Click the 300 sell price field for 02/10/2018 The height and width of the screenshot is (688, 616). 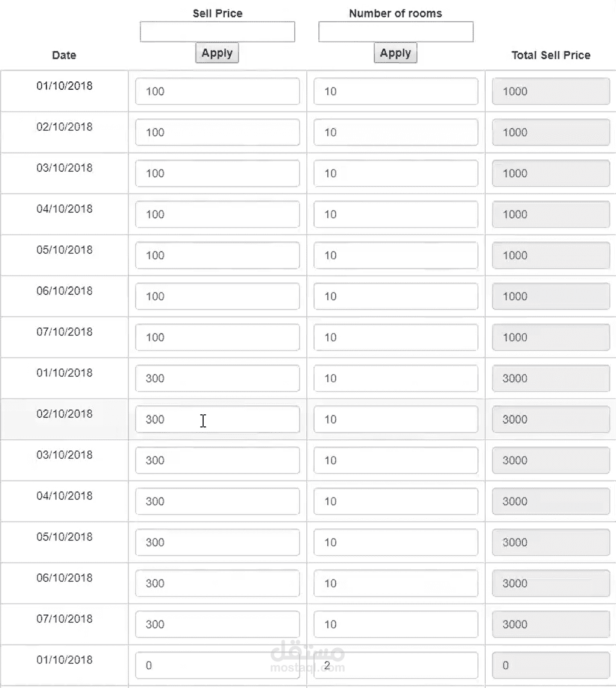pyautogui.click(x=217, y=420)
